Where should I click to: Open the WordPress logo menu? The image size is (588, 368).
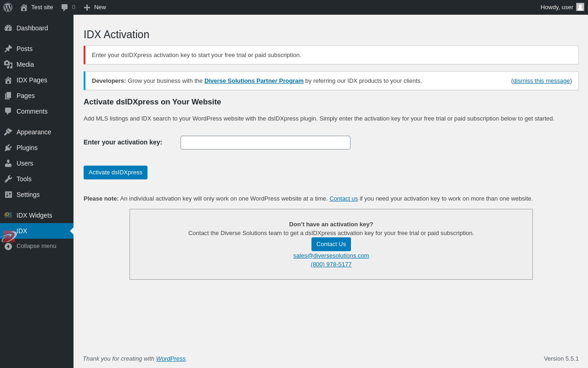pyautogui.click(x=8, y=7)
